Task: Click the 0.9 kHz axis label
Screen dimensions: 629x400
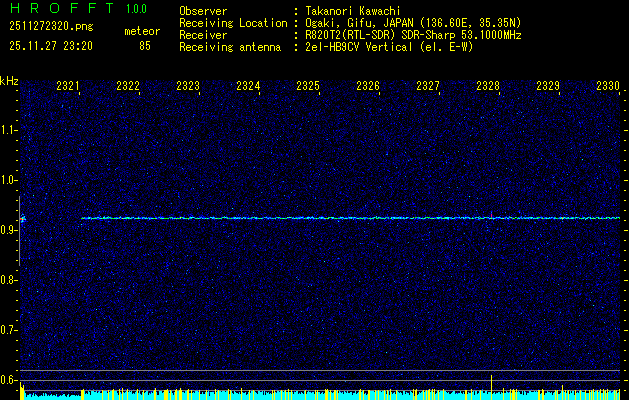Action: point(9,230)
